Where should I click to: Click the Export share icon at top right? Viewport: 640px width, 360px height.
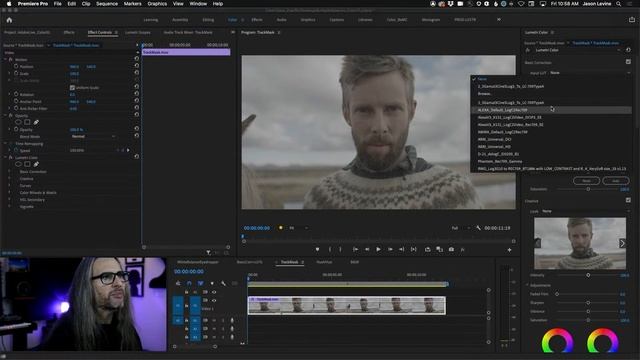[632, 20]
